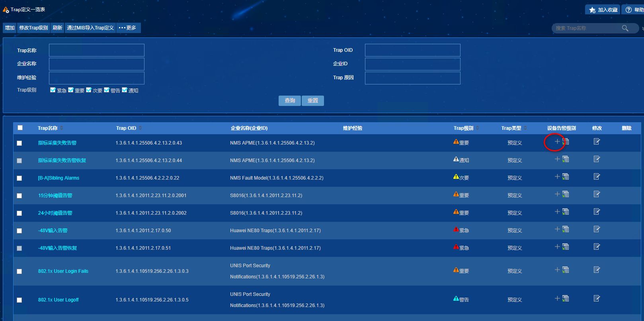
Task: Select the 802.1x User Logoff row checkbox
Action: coord(19,300)
